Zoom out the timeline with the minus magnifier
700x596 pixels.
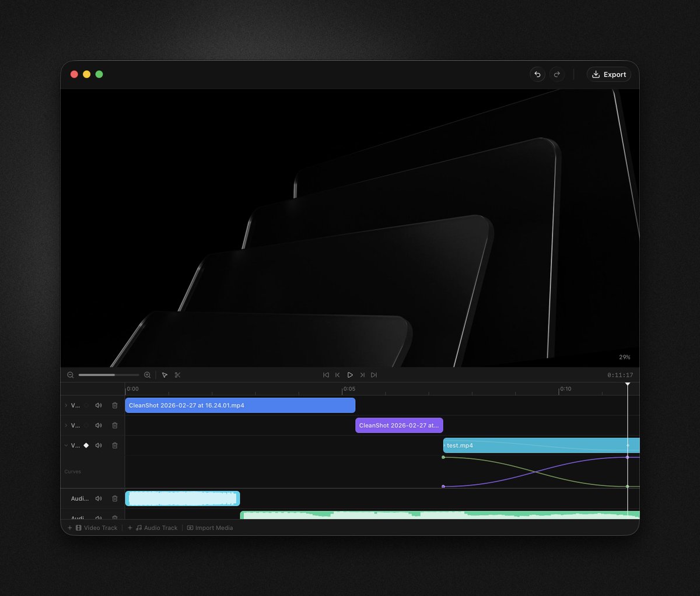pos(71,375)
